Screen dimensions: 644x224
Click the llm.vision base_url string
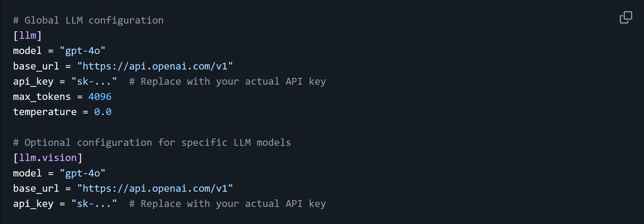(155, 188)
